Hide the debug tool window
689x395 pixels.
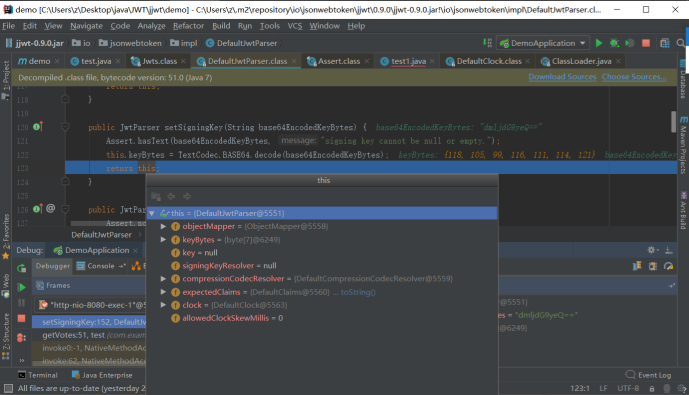coord(668,250)
